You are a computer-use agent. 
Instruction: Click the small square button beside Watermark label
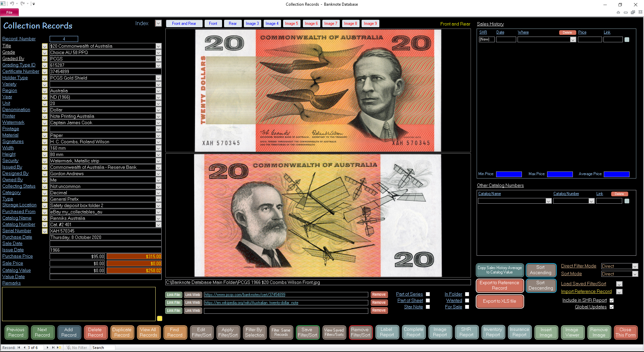click(45, 122)
